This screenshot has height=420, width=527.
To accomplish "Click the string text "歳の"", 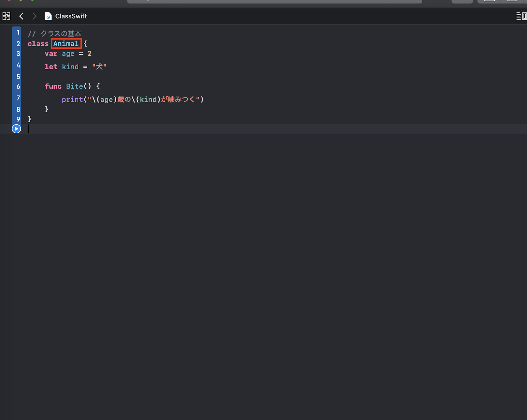I will coord(124,99).
